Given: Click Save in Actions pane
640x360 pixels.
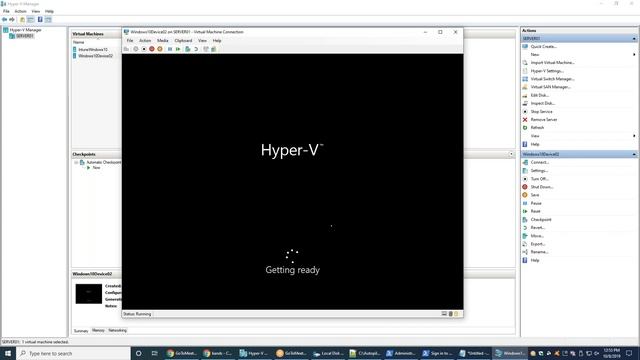Looking at the screenshot, I should point(535,195).
